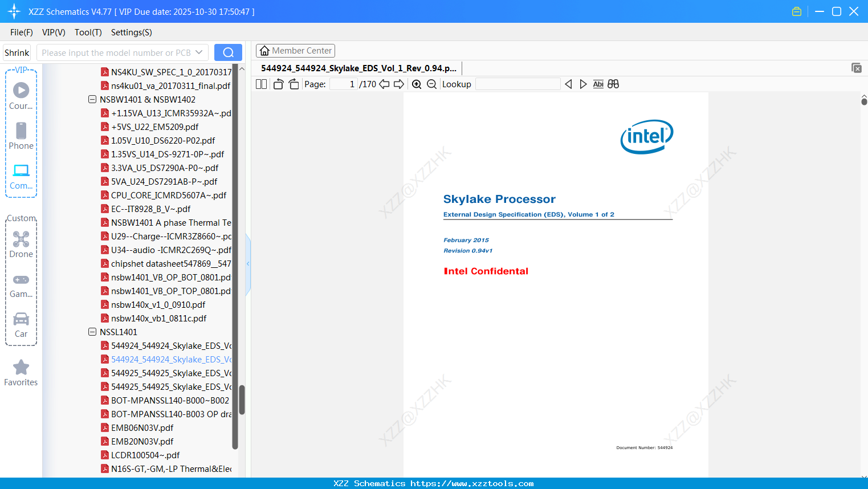This screenshot has width=868, height=489.
Task: Collapse the NSSL1401 folder
Action: 92,332
